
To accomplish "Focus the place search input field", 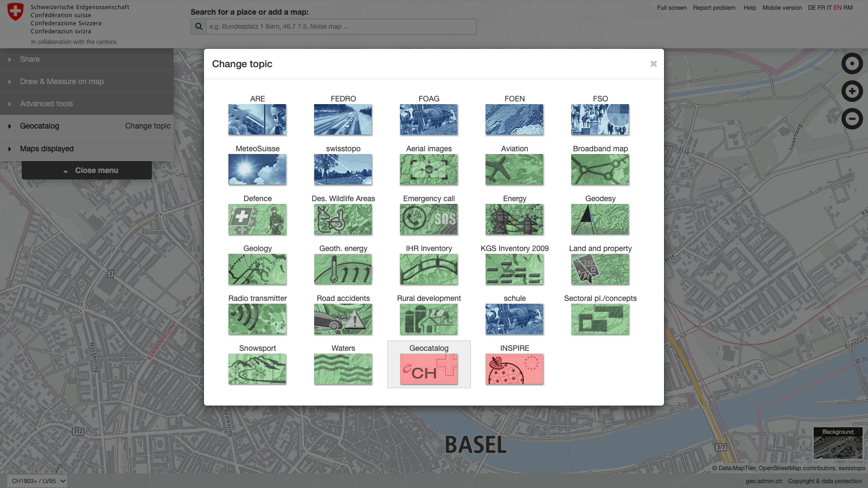I will click(341, 27).
